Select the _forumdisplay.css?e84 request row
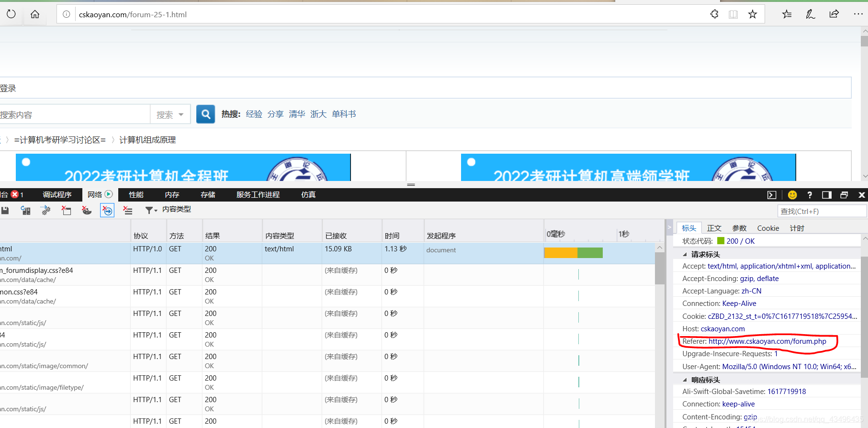 [x=327, y=275]
